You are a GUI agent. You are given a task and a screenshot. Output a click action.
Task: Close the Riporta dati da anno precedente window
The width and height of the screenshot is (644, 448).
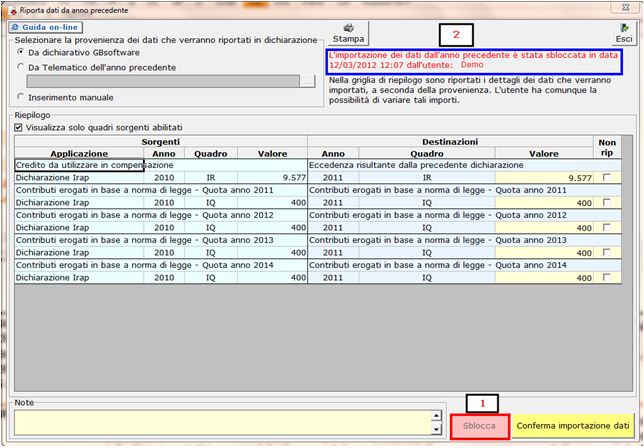pos(626,7)
